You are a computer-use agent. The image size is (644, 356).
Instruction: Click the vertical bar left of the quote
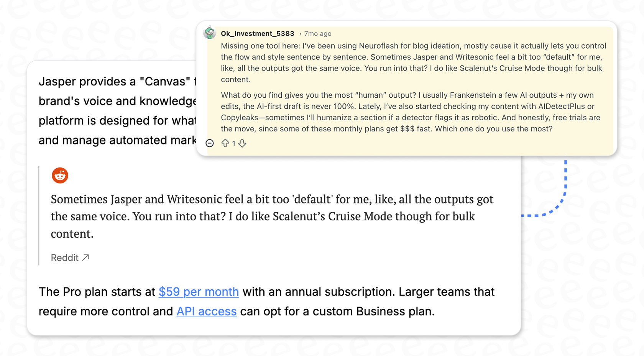point(39,215)
